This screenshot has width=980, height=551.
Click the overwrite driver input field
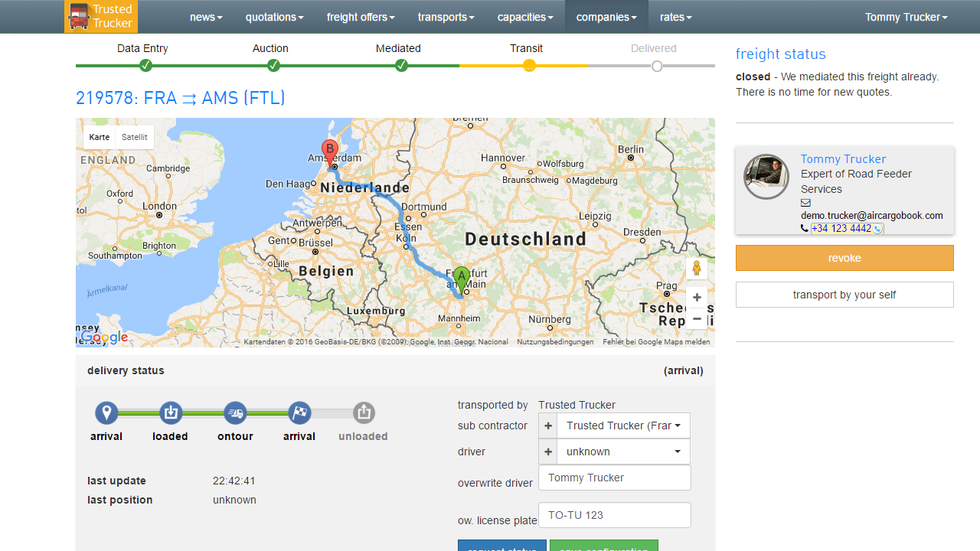pyautogui.click(x=614, y=478)
